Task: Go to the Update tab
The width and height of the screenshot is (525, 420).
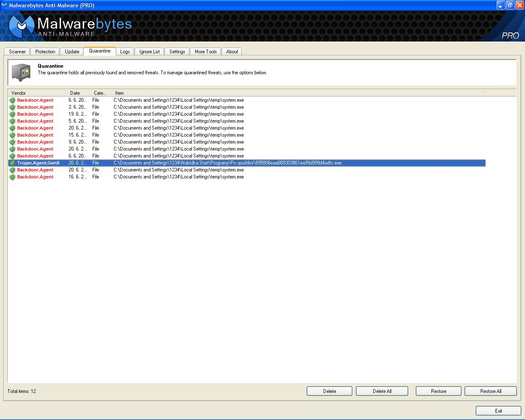Action: click(x=72, y=52)
